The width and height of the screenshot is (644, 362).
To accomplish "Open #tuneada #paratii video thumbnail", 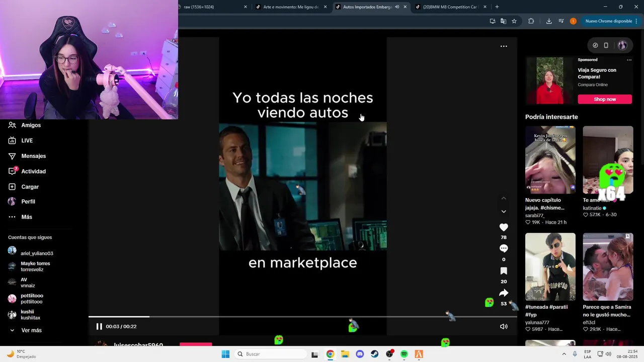I will coord(550,266).
